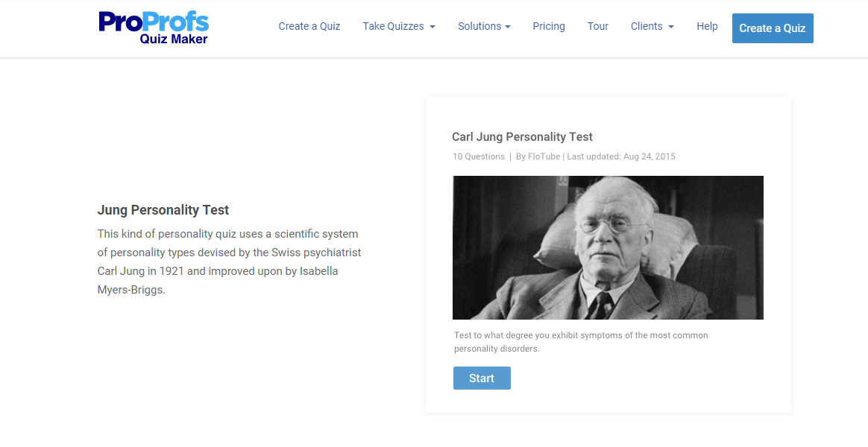Select the Jung Personality Test heading
Viewport: 868px width, 447px height.
click(163, 210)
